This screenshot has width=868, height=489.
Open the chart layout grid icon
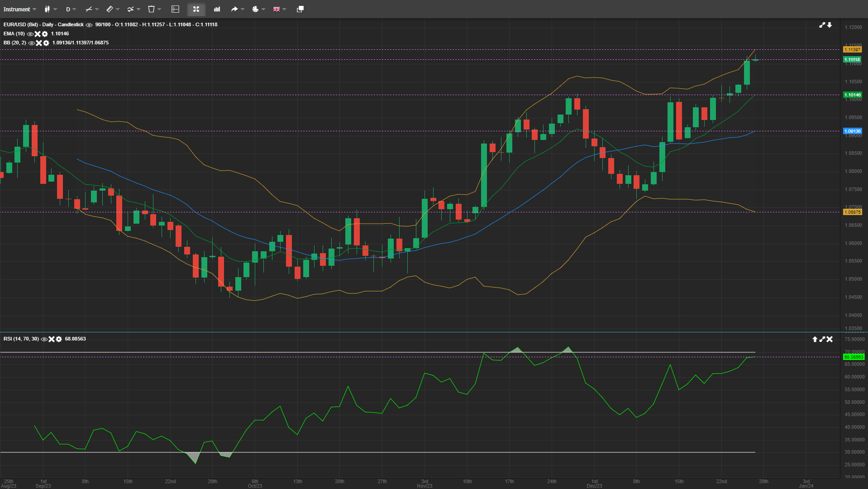coord(176,9)
